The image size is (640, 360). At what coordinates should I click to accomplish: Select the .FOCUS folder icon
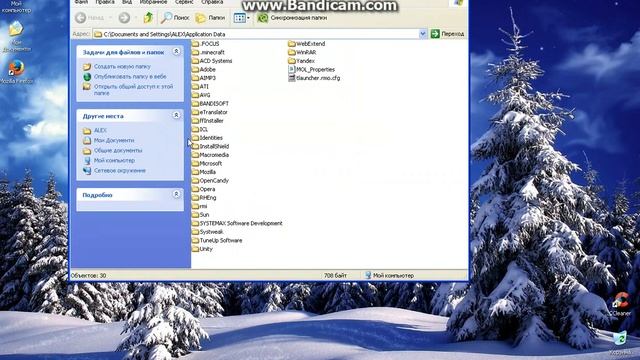pyautogui.click(x=196, y=44)
